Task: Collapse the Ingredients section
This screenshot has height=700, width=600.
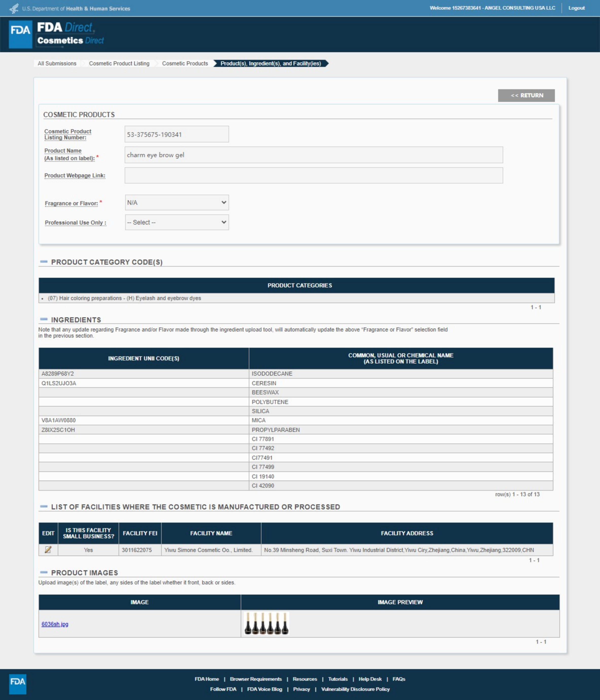Action: coord(44,320)
